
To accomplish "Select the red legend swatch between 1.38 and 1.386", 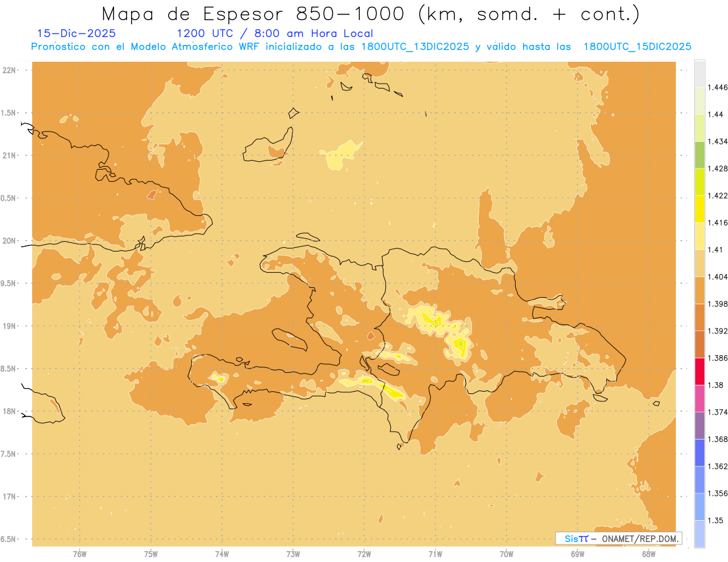I will coord(699,371).
